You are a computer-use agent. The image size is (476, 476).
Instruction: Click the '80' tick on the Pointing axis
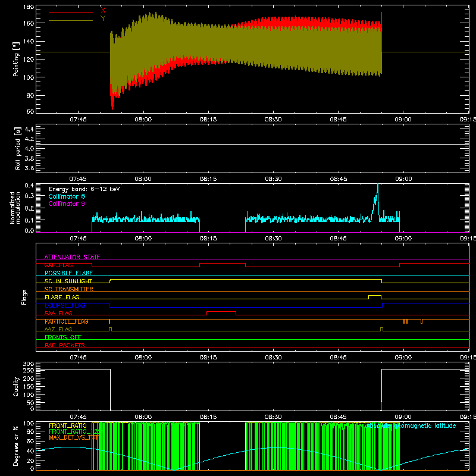[x=30, y=95]
